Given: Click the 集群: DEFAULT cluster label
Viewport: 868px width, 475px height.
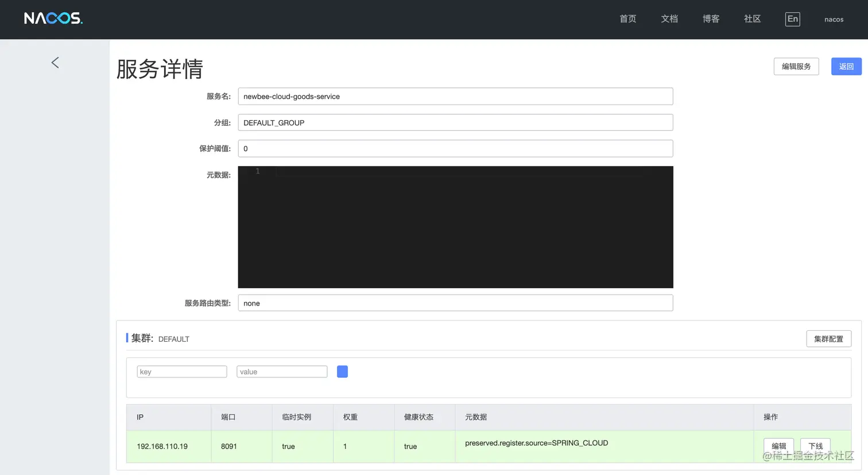Looking at the screenshot, I should click(160, 338).
